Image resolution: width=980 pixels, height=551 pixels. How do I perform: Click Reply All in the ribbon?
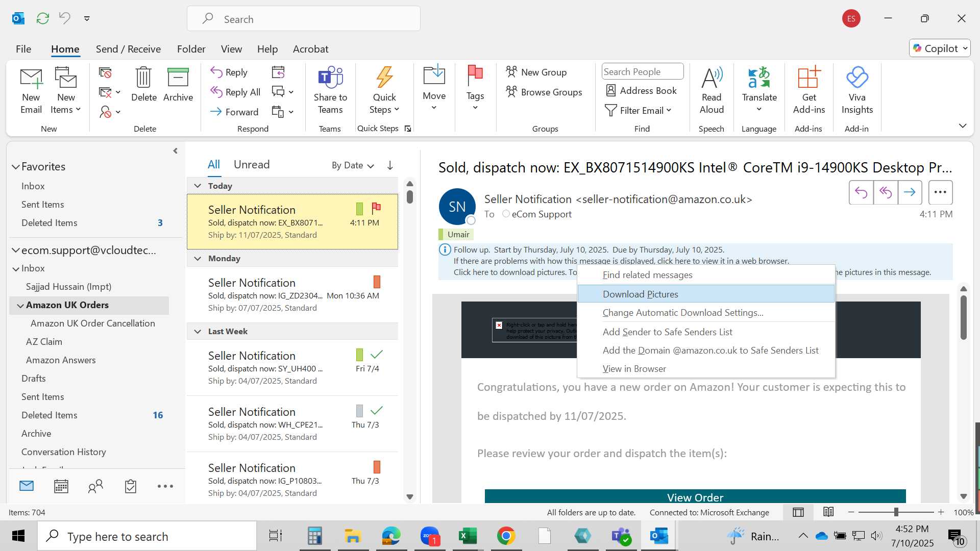click(235, 92)
